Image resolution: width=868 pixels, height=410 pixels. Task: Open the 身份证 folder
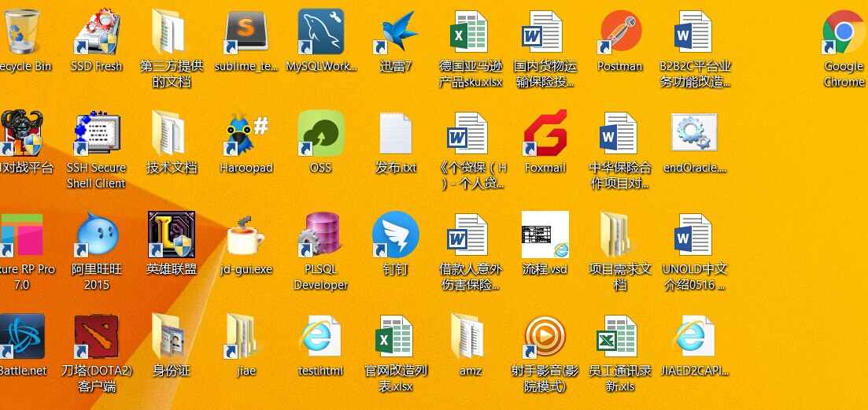click(169, 336)
